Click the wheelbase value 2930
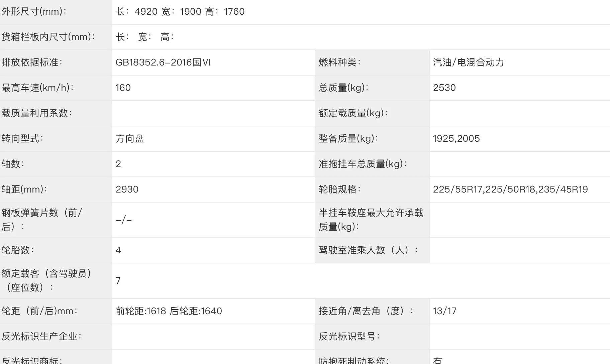Viewport: 610px width, 364px height. point(127,190)
